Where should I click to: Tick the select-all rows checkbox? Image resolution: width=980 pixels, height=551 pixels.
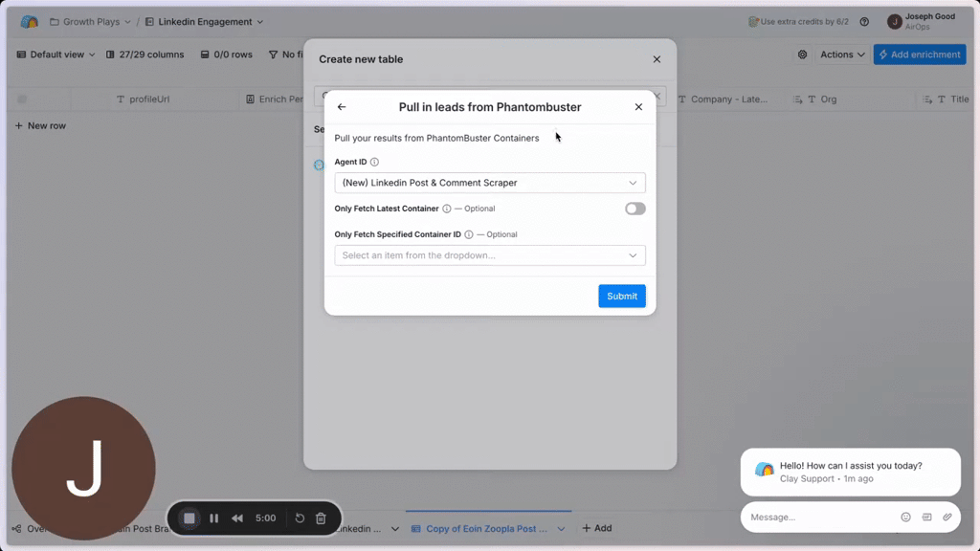coord(22,99)
